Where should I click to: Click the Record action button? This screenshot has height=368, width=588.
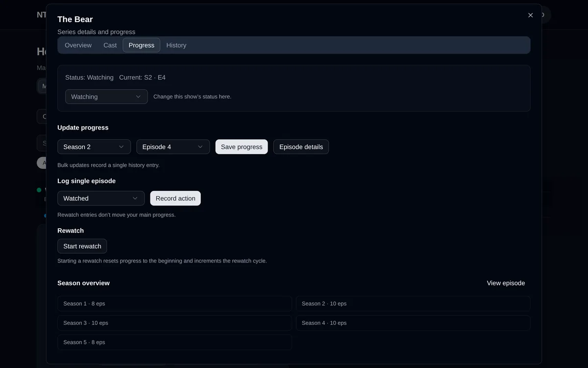[175, 198]
